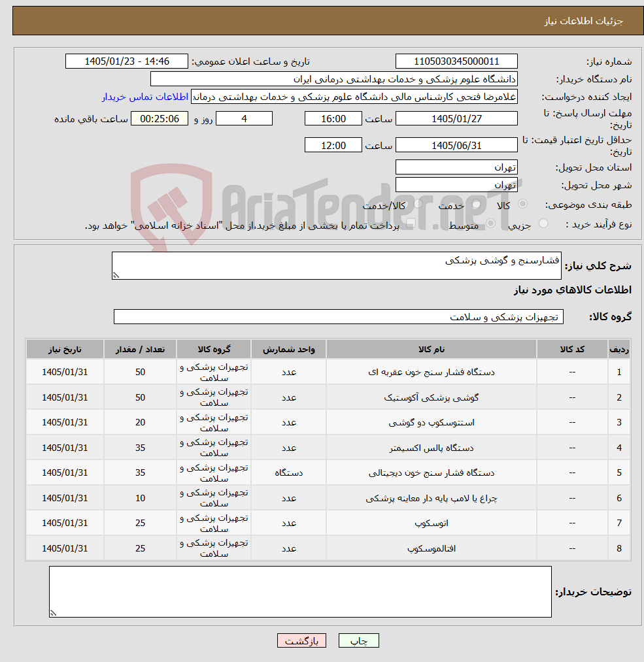Click the delivery province field تهران

click(x=456, y=167)
